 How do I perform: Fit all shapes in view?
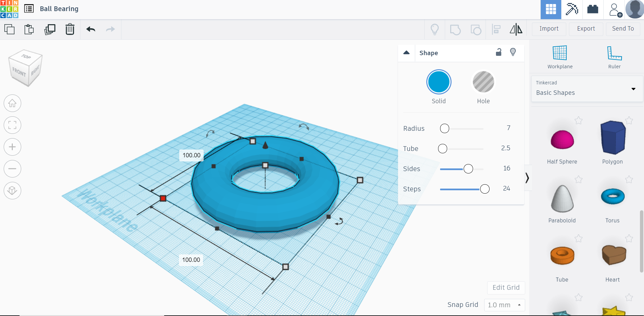point(12,125)
